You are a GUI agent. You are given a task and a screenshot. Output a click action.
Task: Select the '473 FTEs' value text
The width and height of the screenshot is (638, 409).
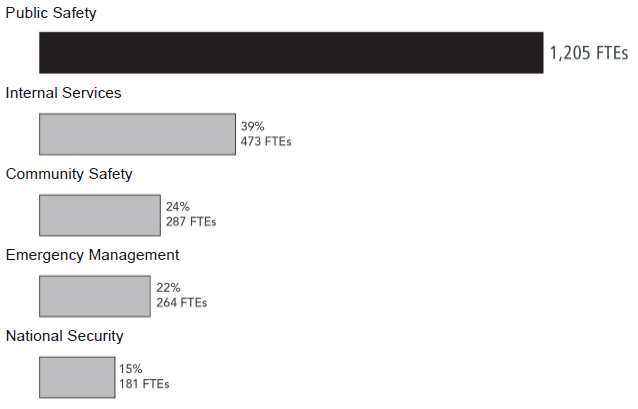tap(266, 141)
